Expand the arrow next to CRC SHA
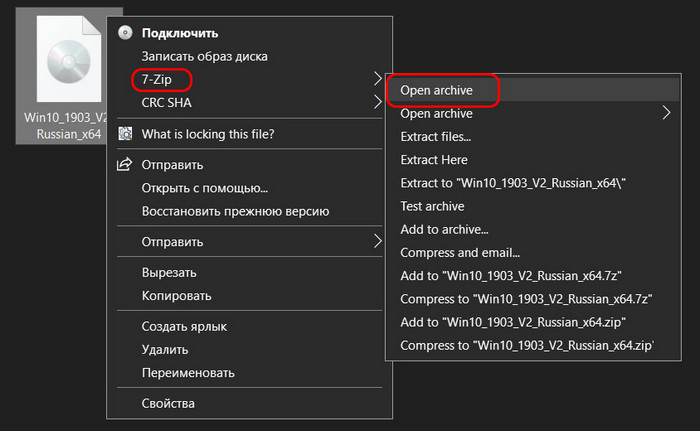 pos(378,102)
